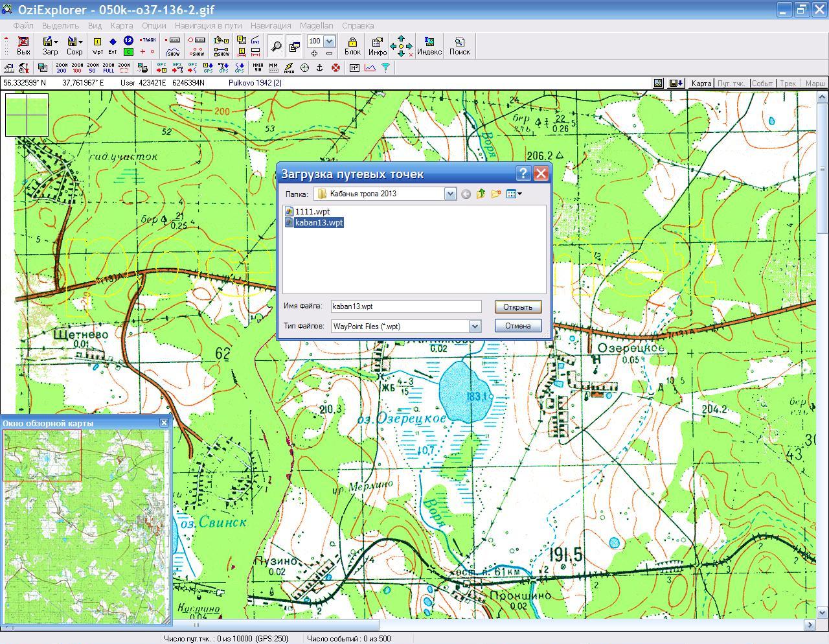Click the NMEA lightning icon
The height and width of the screenshot is (644, 829).
[289, 67]
